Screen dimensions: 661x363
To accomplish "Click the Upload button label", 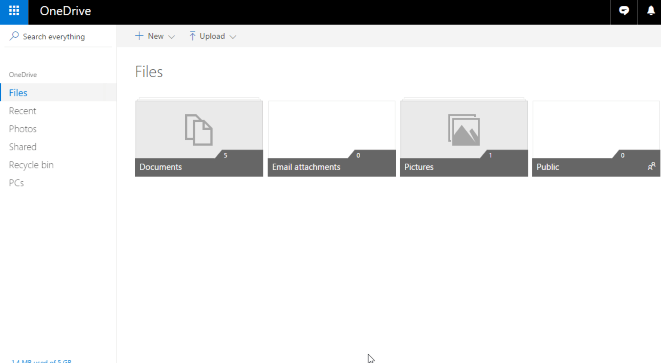I will tap(212, 36).
